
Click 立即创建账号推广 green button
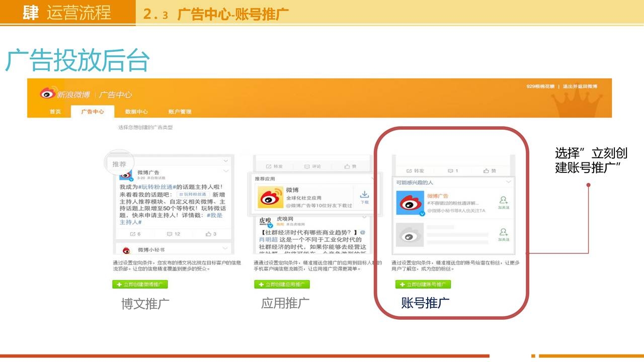pyautogui.click(x=423, y=285)
